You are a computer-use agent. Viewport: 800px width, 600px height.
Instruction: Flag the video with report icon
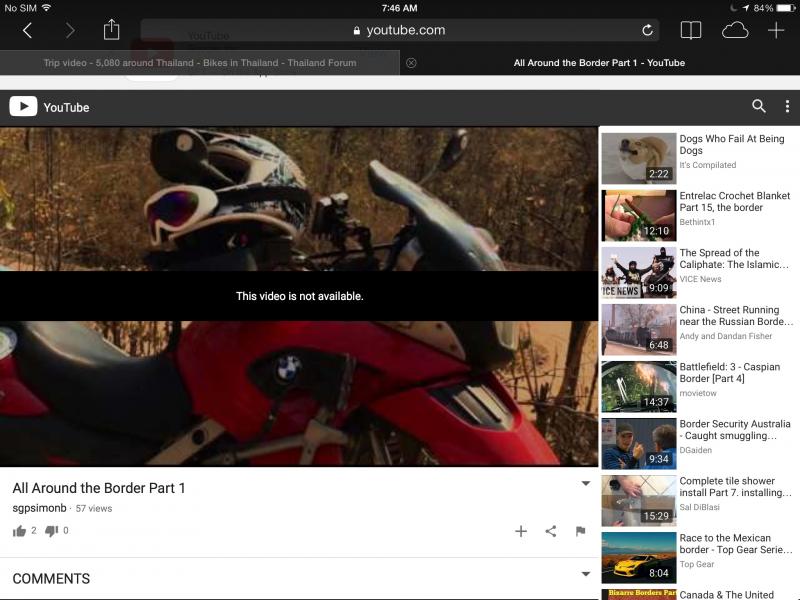[x=580, y=531]
